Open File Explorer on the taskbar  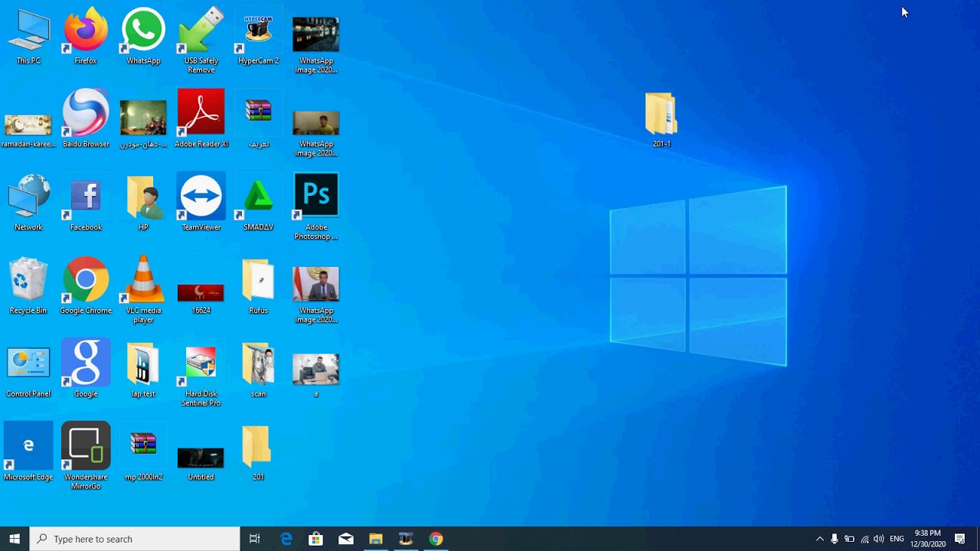376,539
